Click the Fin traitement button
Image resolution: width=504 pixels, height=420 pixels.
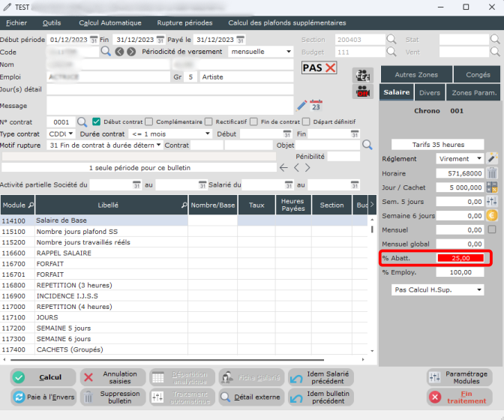point(459,397)
